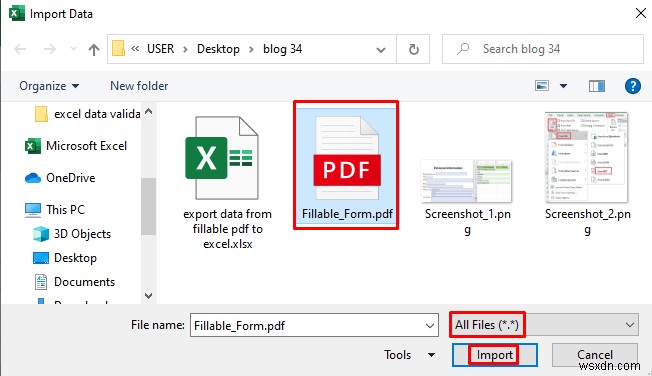The width and height of the screenshot is (652, 376).
Task: Expand the address bar history dropdown
Action: 380,49
